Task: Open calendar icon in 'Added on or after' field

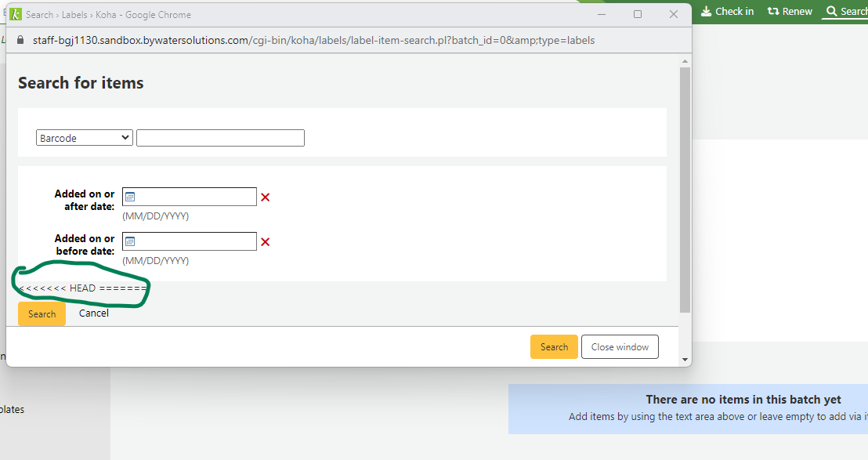Action: pyautogui.click(x=131, y=197)
